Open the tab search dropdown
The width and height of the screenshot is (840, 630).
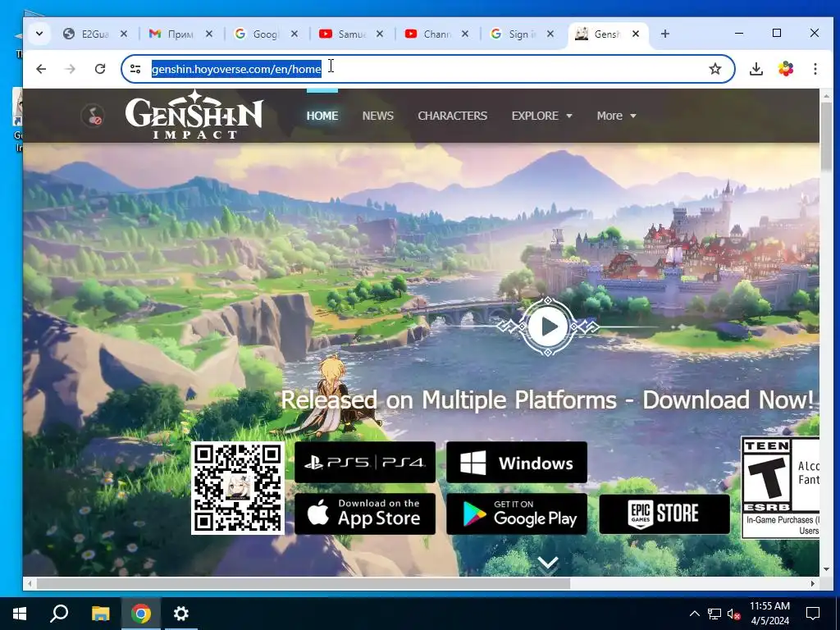pyautogui.click(x=39, y=34)
